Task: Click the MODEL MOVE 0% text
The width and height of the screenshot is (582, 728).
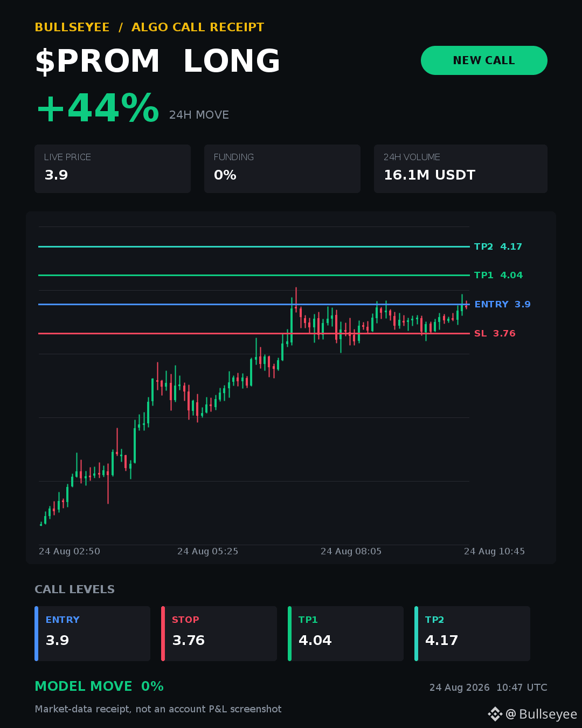Action: coord(99,686)
